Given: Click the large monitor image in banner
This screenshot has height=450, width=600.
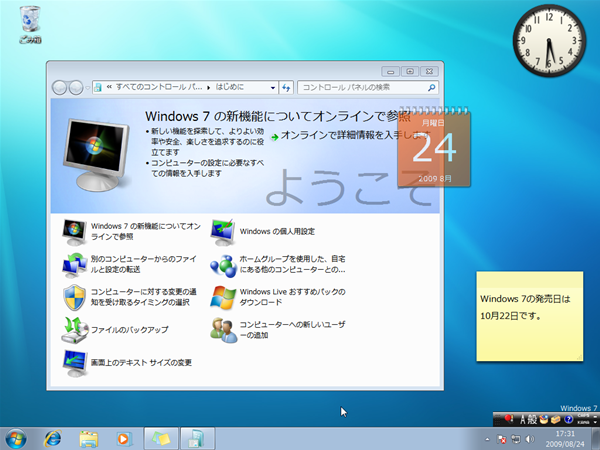Looking at the screenshot, I should [x=96, y=154].
